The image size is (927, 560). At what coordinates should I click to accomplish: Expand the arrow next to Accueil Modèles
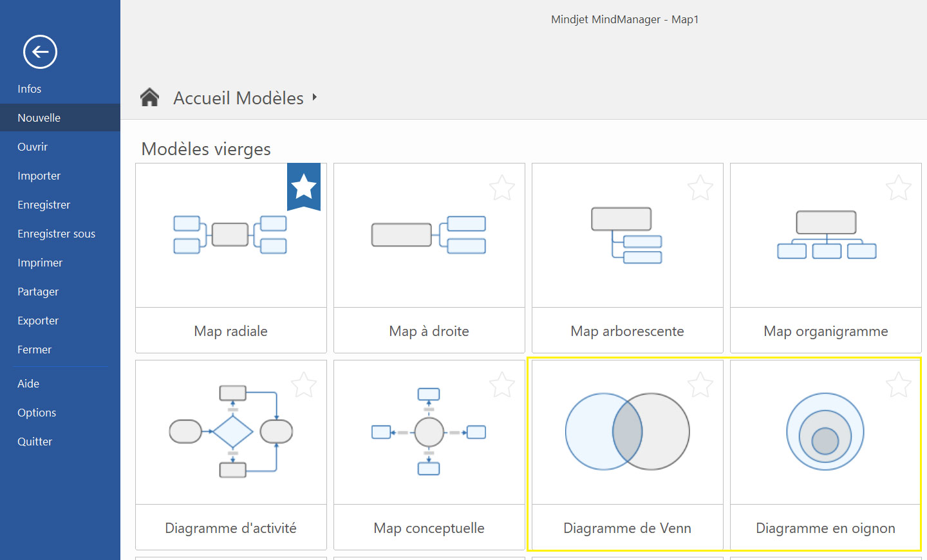pyautogui.click(x=315, y=97)
